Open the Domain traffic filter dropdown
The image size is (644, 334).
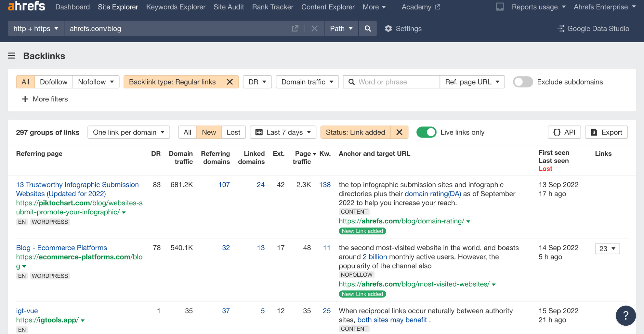(306, 82)
